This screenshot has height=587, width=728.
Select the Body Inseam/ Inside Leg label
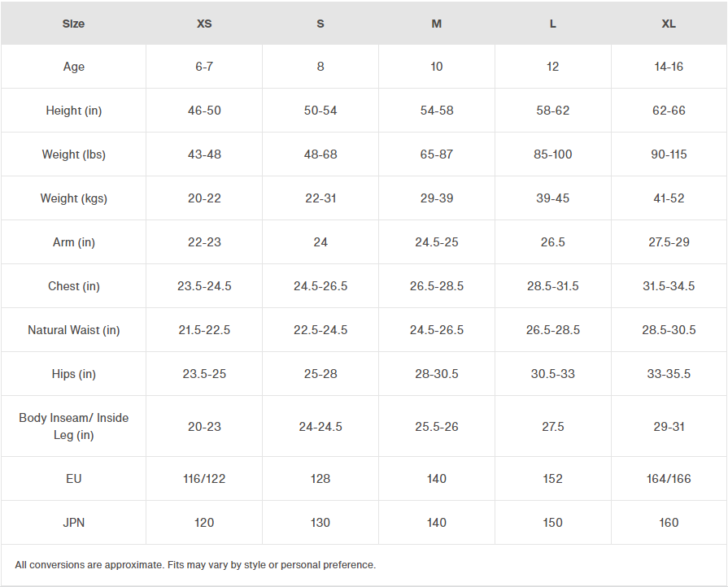pos(74,426)
